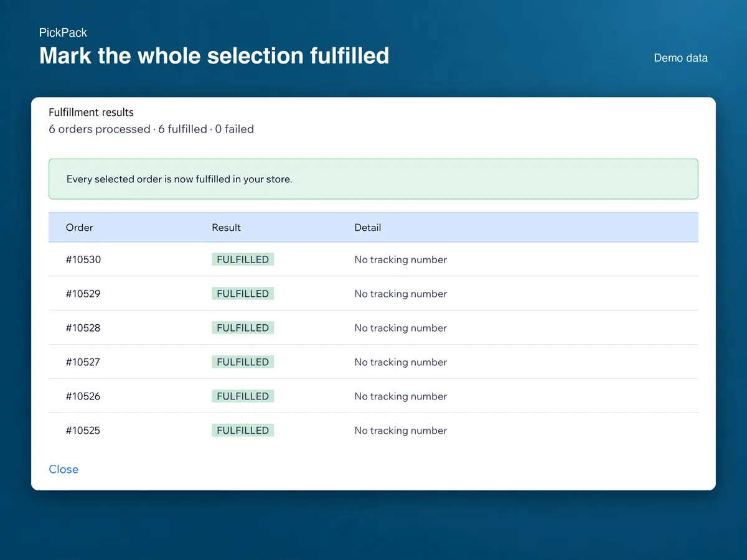Click the green success message banner
Image resolution: width=747 pixels, height=560 pixels.
(374, 179)
